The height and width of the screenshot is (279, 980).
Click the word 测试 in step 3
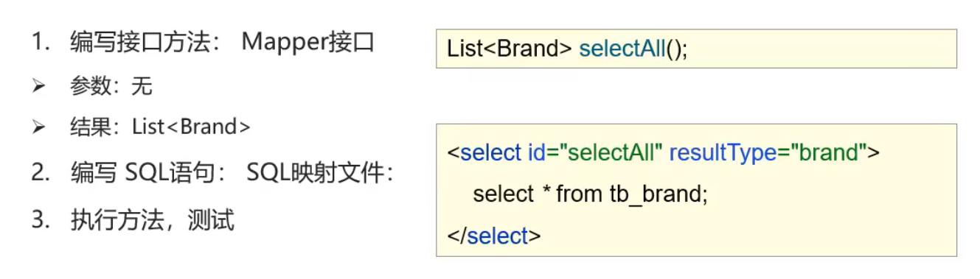coord(211,220)
